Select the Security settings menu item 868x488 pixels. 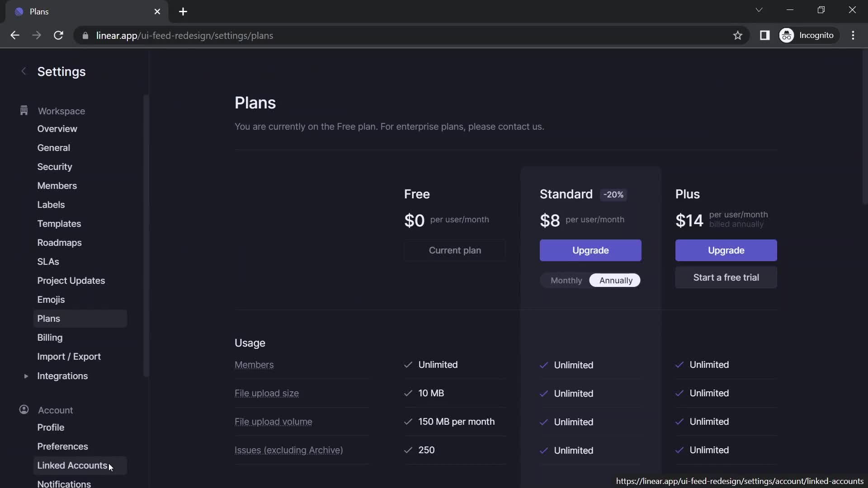click(54, 166)
